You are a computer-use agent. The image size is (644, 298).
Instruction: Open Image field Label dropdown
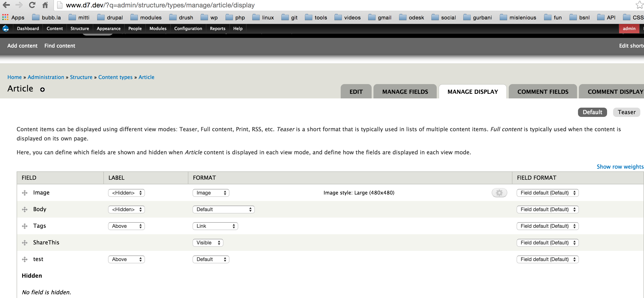[x=126, y=192]
